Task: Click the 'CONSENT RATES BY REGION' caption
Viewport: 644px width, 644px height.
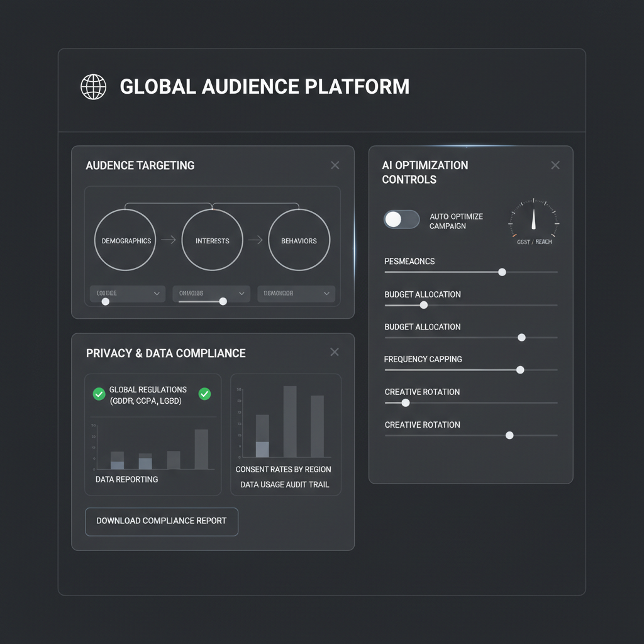Action: [x=284, y=469]
